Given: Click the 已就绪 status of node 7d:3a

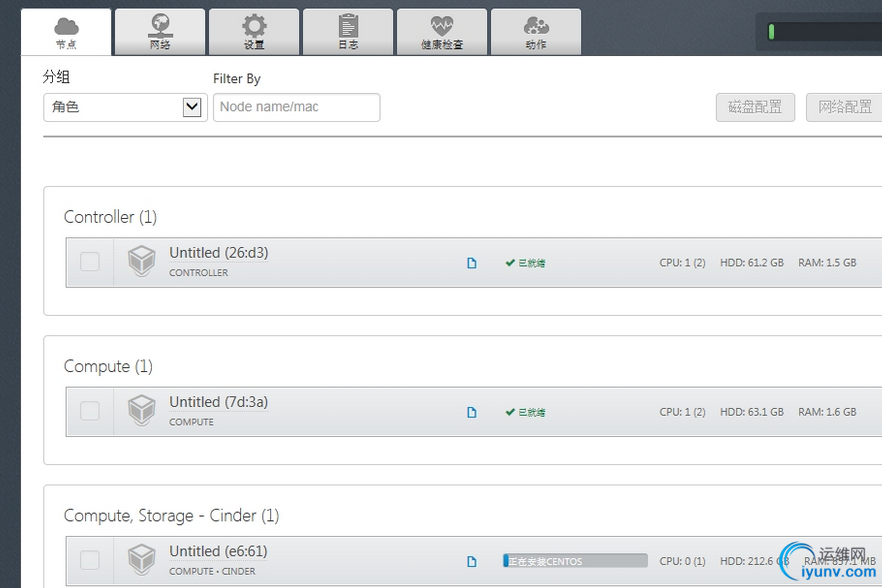Looking at the screenshot, I should pyautogui.click(x=525, y=412).
